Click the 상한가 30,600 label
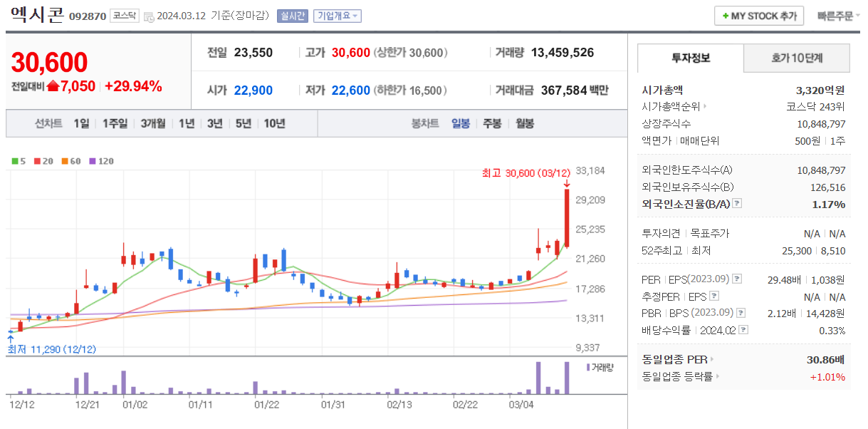 tap(409, 53)
